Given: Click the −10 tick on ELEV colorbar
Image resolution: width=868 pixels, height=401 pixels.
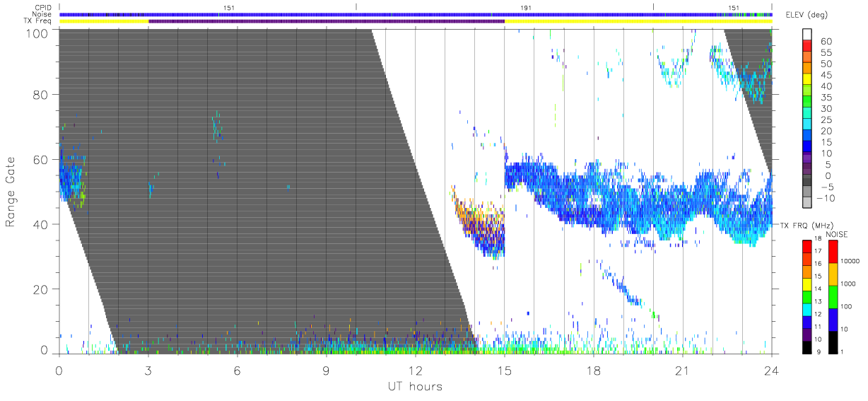Looking at the screenshot, I should pos(826,198).
